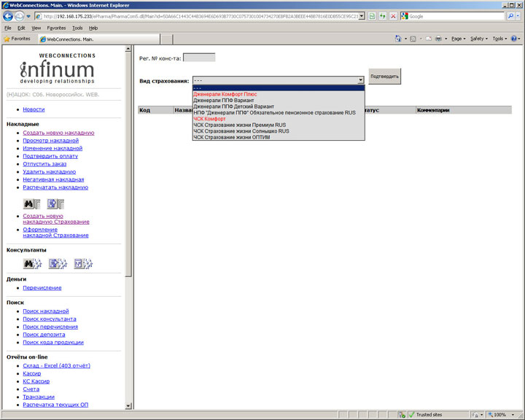Open a new blank tab
Image resolution: width=525 pixels, height=420 pixels.
pos(166,39)
